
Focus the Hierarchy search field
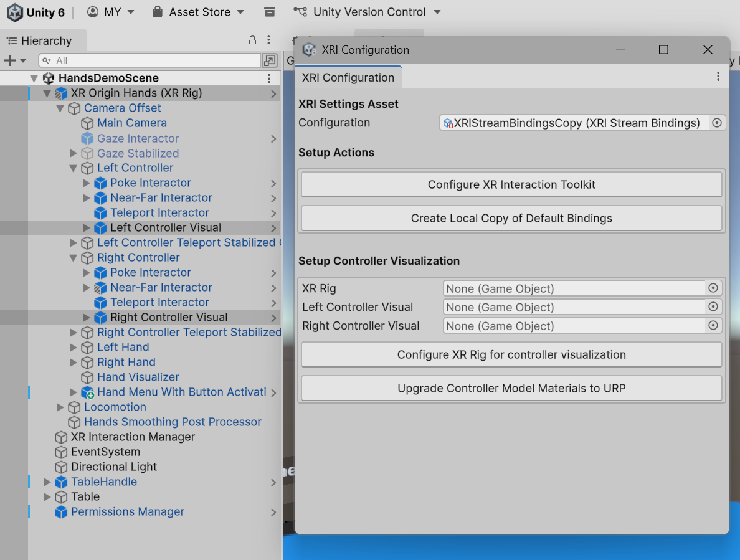click(150, 60)
